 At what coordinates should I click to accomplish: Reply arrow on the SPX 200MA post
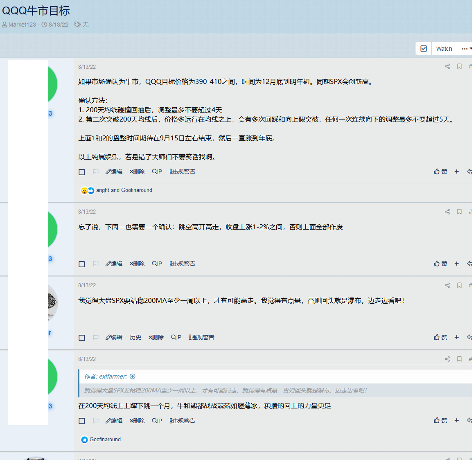click(x=469, y=337)
